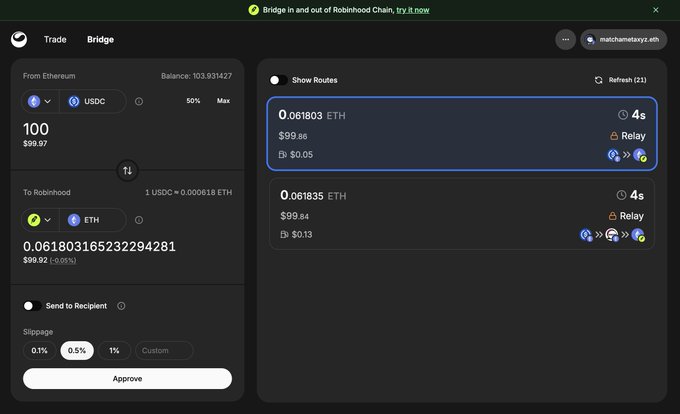The height and width of the screenshot is (414, 680).
Task: Click the middle hop icon on the 0.061835 route
Action: click(612, 235)
